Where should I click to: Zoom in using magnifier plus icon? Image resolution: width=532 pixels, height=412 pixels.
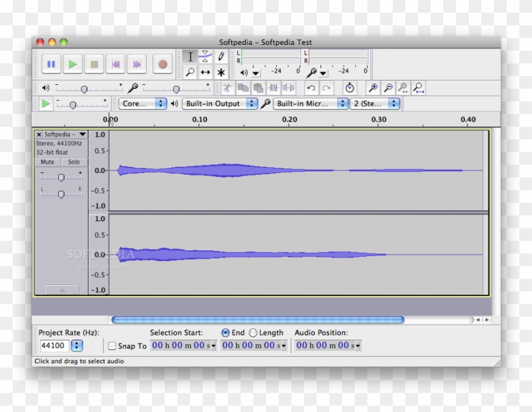[x=373, y=87]
